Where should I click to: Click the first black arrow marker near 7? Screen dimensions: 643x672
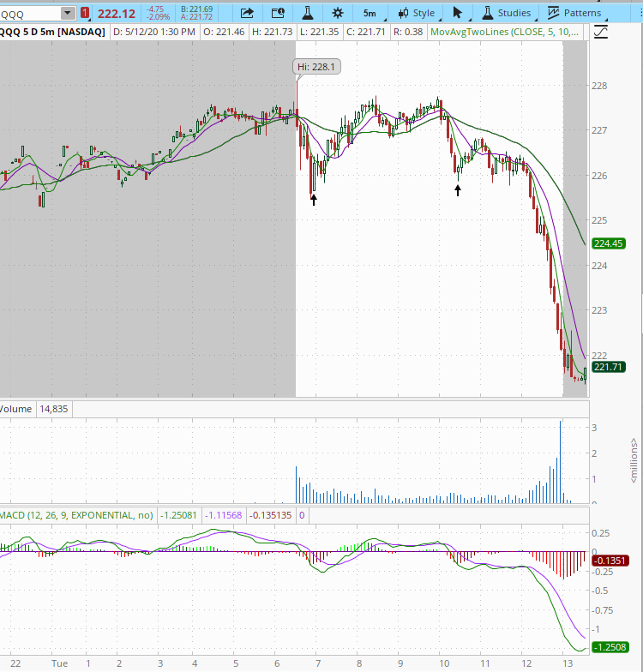(x=314, y=200)
